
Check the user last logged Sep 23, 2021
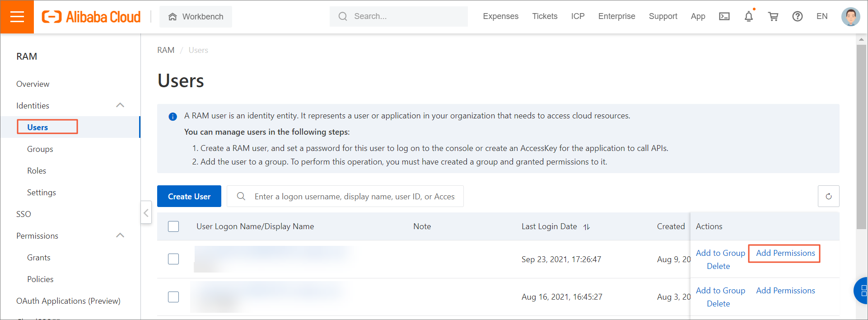173,259
